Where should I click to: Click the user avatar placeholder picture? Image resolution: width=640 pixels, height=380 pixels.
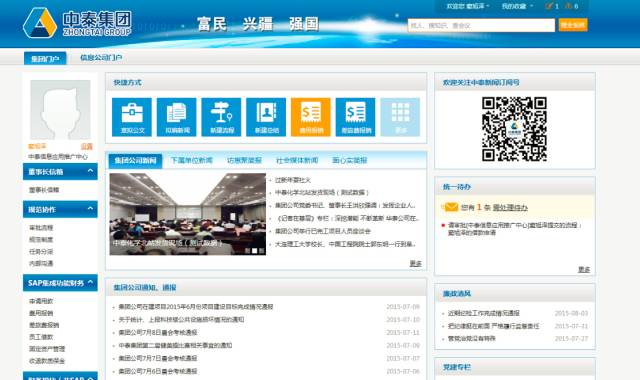tap(60, 110)
